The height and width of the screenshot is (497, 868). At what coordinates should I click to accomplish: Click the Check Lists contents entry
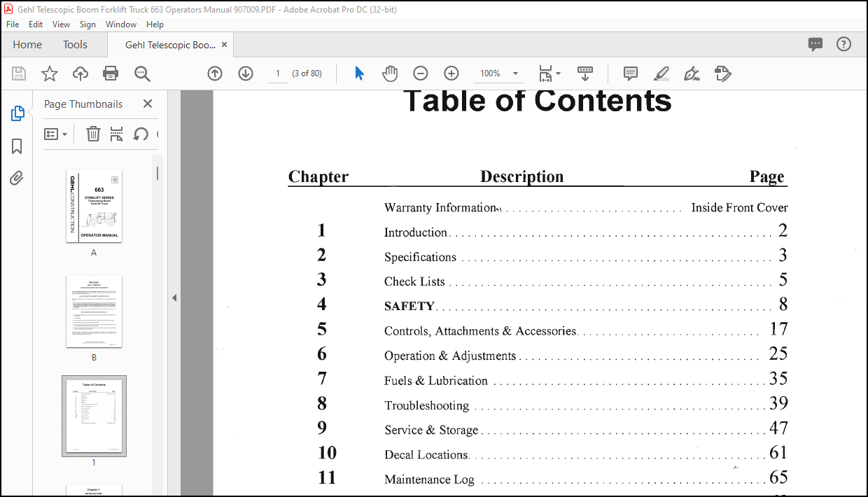(414, 281)
